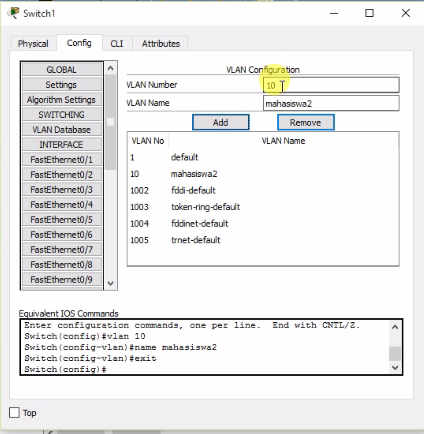The height and width of the screenshot is (434, 424).
Task: Click down arrow in IOS Commands box
Action: (395, 368)
